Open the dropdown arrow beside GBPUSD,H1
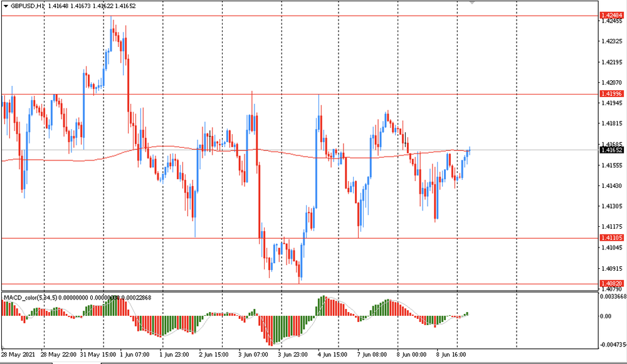627x364 pixels. pyautogui.click(x=6, y=6)
